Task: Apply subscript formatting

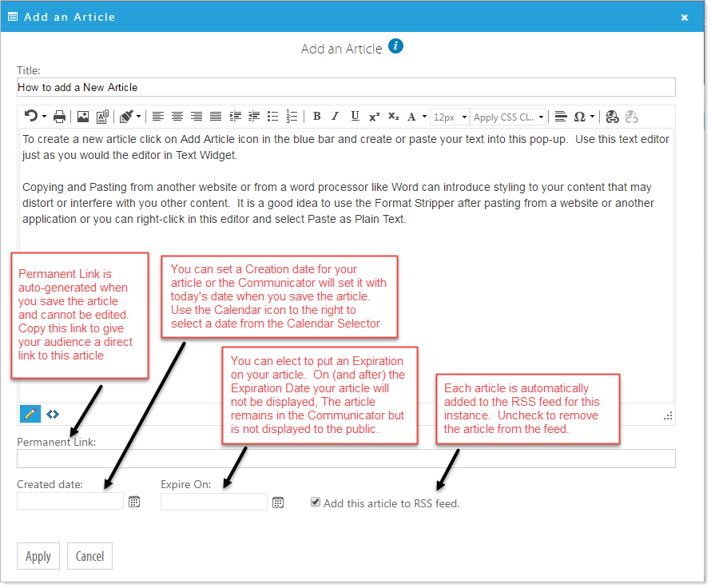Action: click(393, 117)
